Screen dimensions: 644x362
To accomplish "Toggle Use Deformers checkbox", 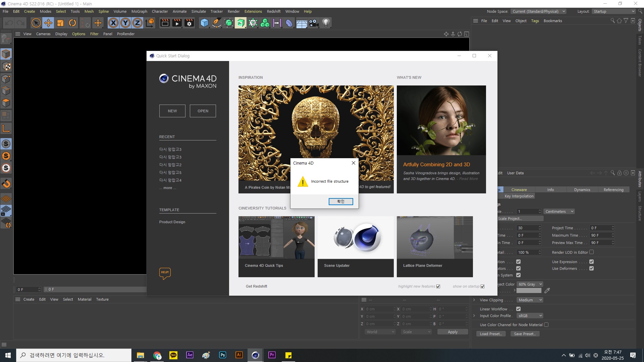I will click(591, 268).
